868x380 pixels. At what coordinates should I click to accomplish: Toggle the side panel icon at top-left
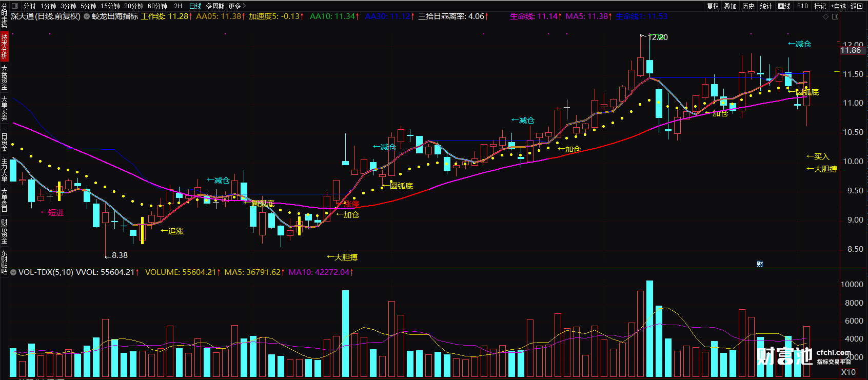coord(14,6)
